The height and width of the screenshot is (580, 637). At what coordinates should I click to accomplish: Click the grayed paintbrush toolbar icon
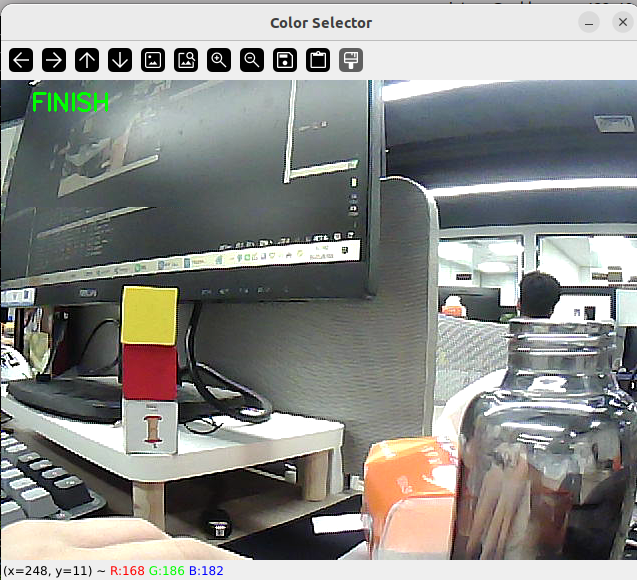pyautogui.click(x=351, y=60)
